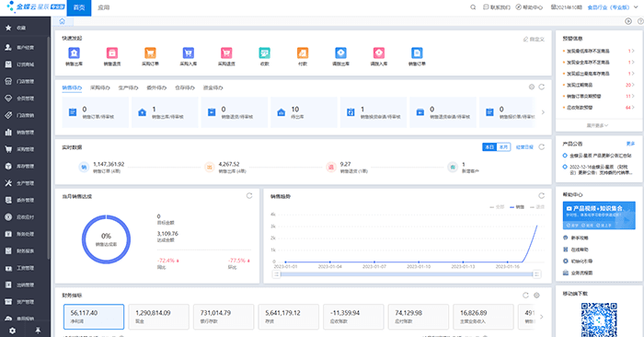The height and width of the screenshot is (337, 644).
Task: Open the 应收账款预警 warning row
Action: pos(598,107)
